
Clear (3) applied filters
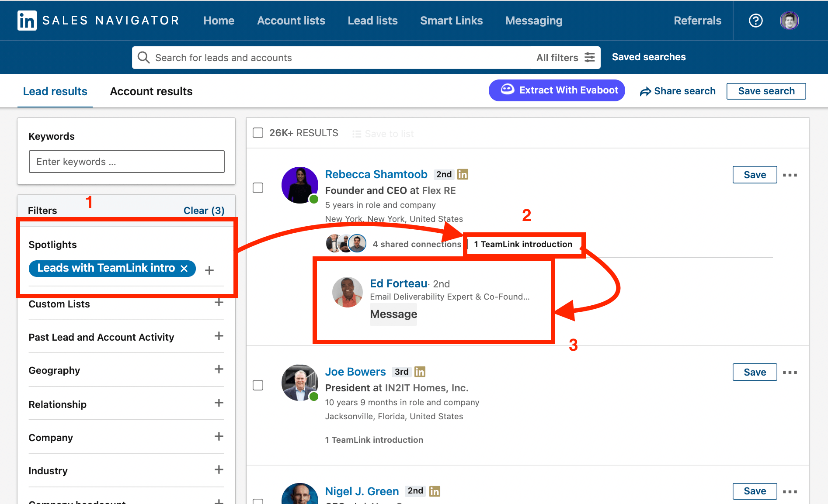(204, 211)
